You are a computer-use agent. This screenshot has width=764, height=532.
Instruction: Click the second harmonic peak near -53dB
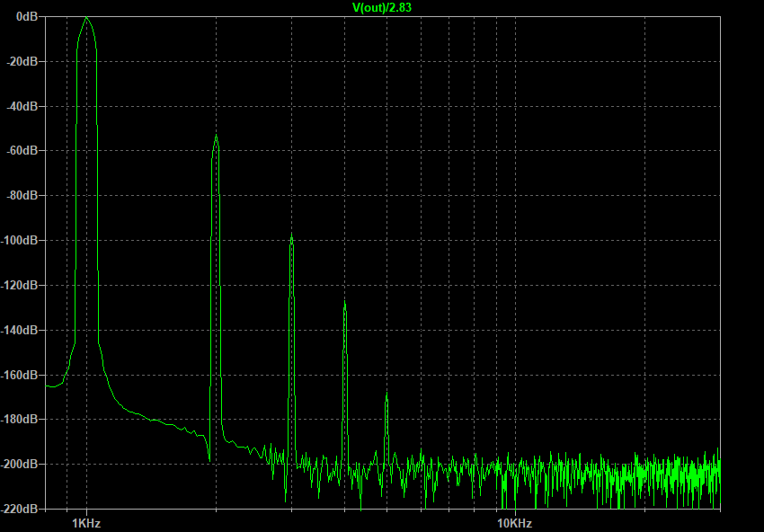coord(216,136)
